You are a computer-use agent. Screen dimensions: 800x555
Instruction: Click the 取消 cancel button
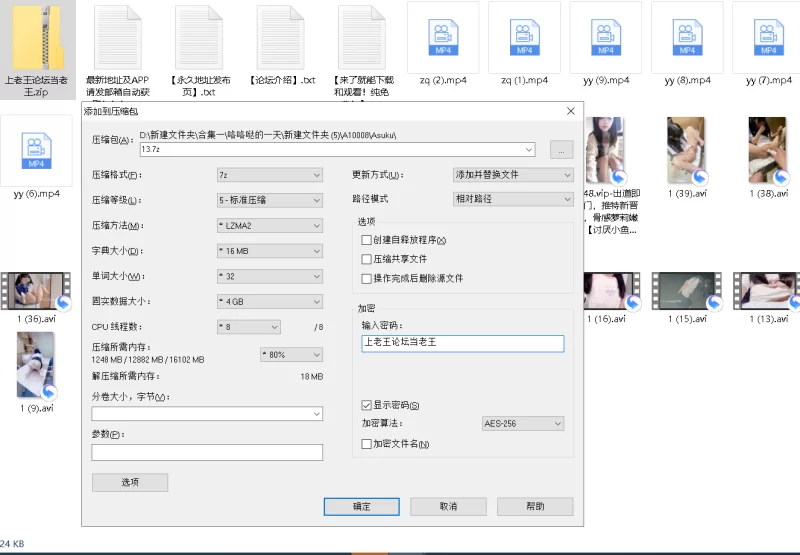tap(448, 507)
